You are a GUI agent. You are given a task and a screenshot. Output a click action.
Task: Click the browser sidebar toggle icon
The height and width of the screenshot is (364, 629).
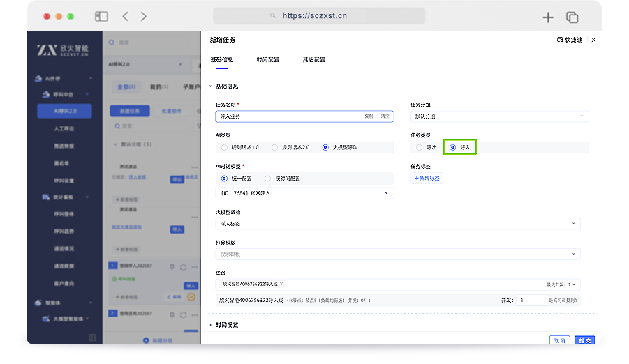[101, 16]
